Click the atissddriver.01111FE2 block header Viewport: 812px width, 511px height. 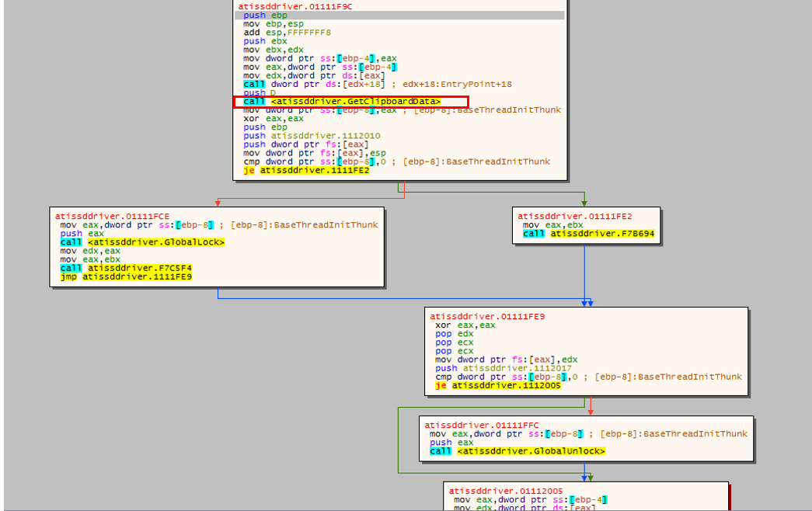(x=575, y=217)
